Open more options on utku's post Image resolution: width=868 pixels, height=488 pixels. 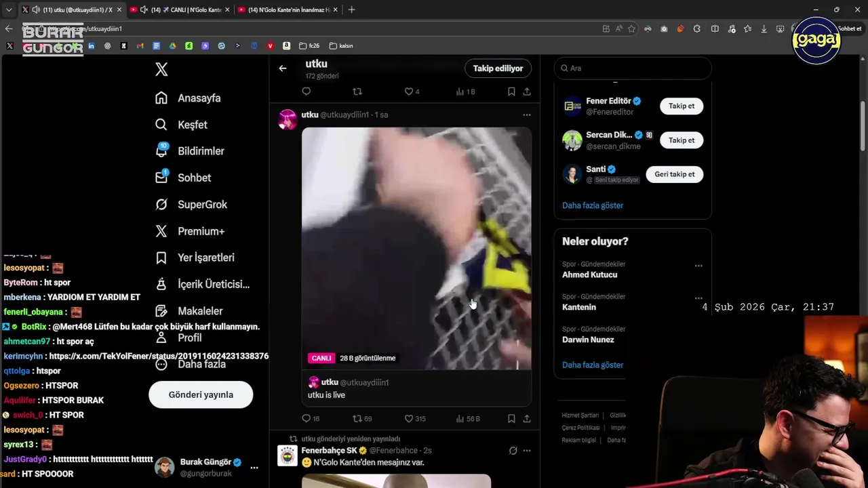tap(527, 115)
